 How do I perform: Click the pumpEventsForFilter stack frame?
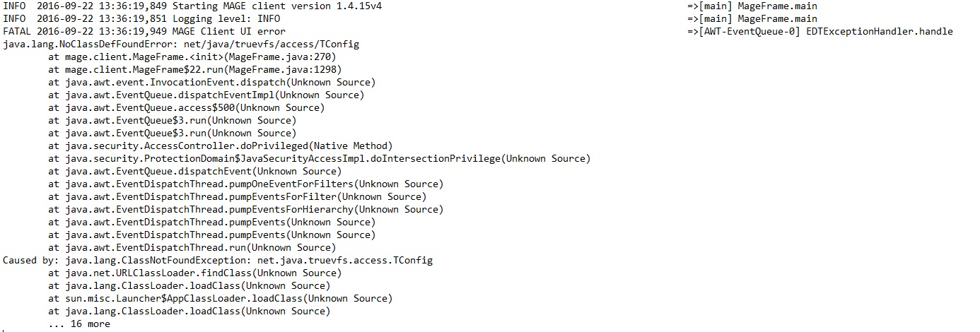(x=237, y=197)
